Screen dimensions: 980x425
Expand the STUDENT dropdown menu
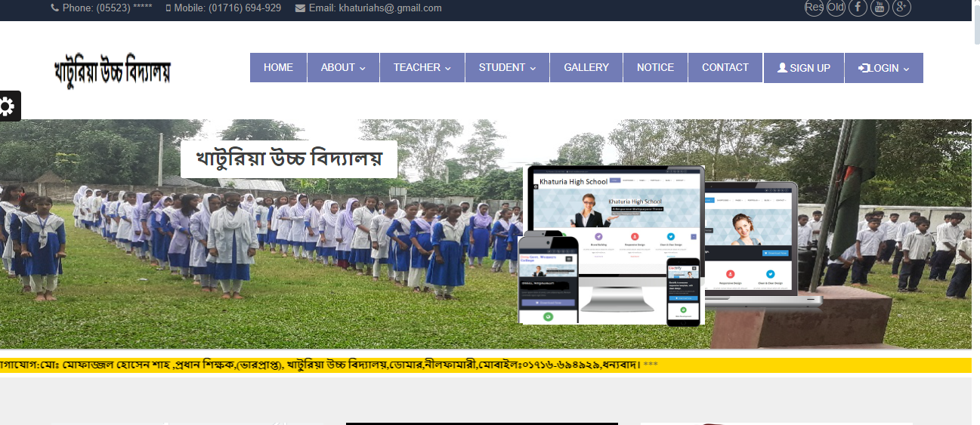(x=507, y=68)
